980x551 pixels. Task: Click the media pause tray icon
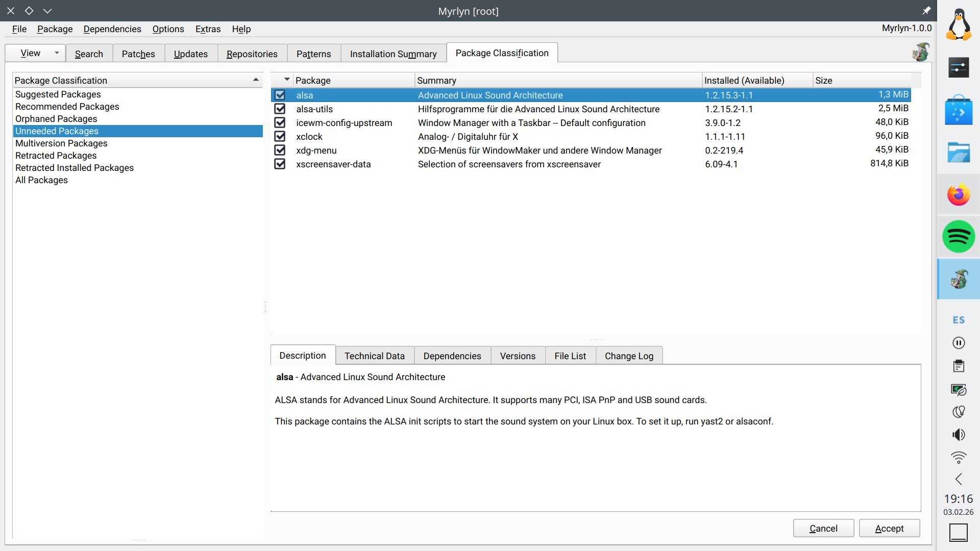958,343
